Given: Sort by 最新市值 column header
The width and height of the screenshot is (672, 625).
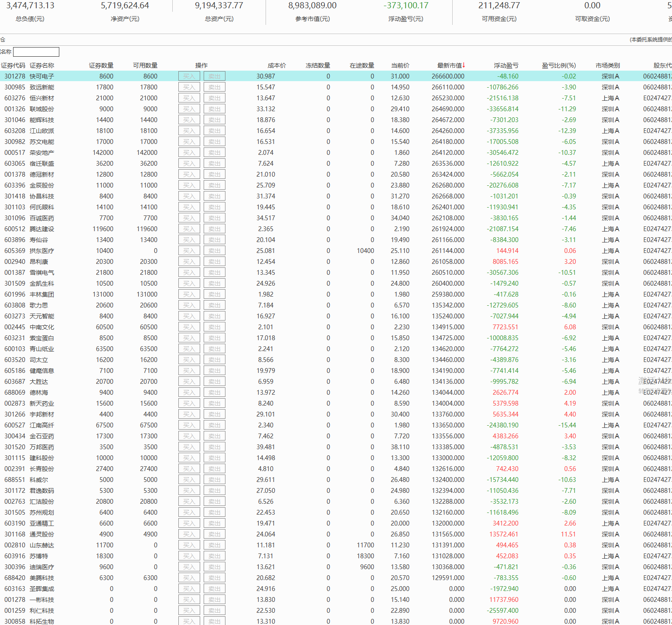Looking at the screenshot, I should pos(451,65).
